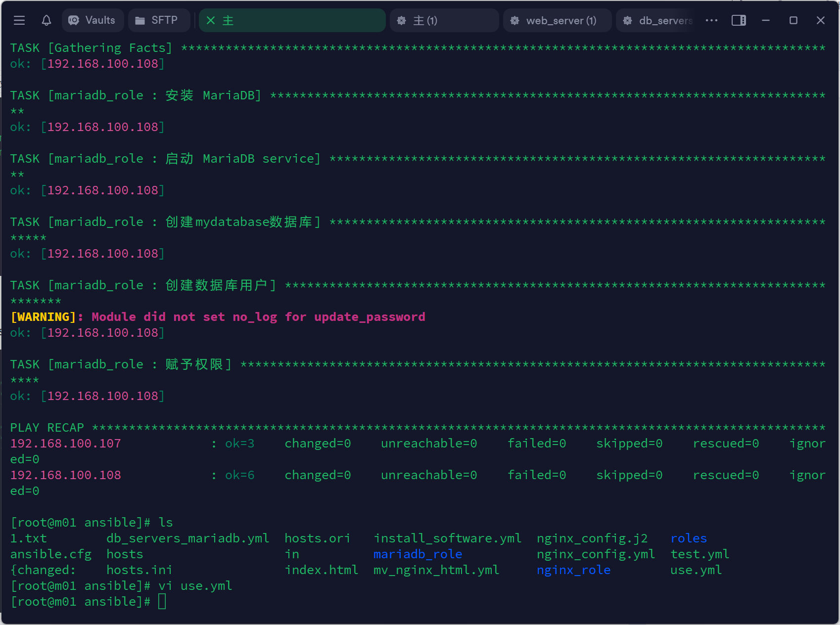
Task: Click the '启动 MariaDB service' task line
Action: coord(418,159)
